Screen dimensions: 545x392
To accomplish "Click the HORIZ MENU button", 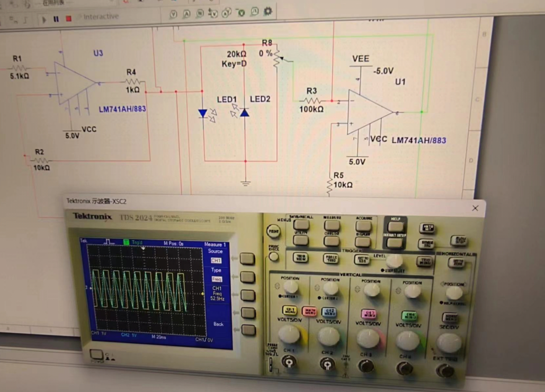I will [x=450, y=318].
